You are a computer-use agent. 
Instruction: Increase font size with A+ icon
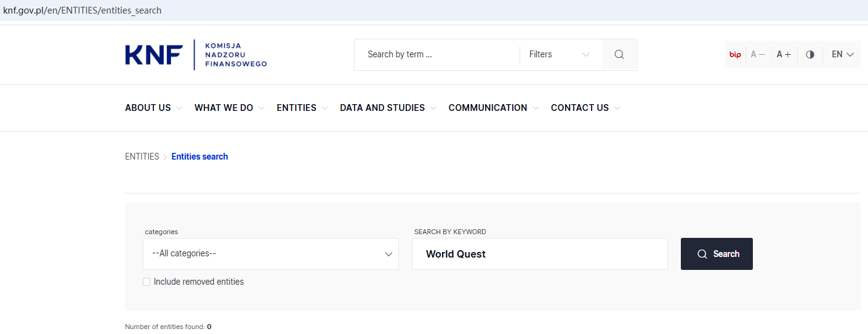pos(784,55)
